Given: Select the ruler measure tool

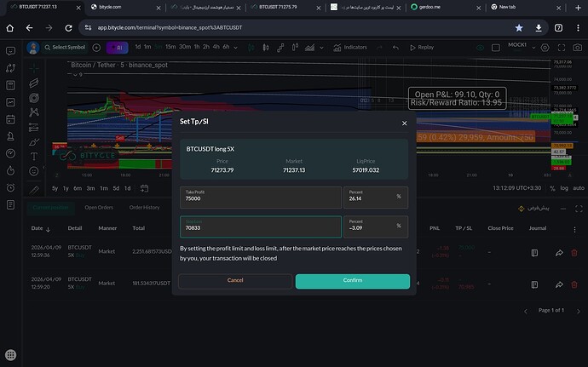Looking at the screenshot, I should pyautogui.click(x=34, y=190).
